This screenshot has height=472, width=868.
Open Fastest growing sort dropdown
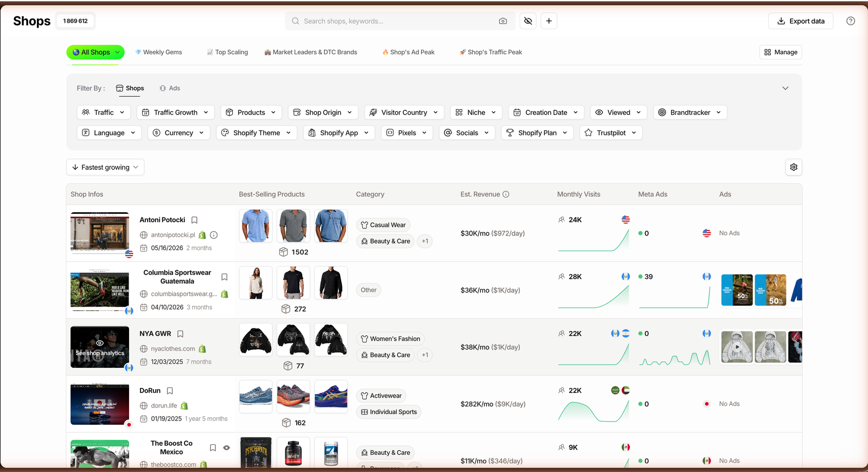(105, 167)
